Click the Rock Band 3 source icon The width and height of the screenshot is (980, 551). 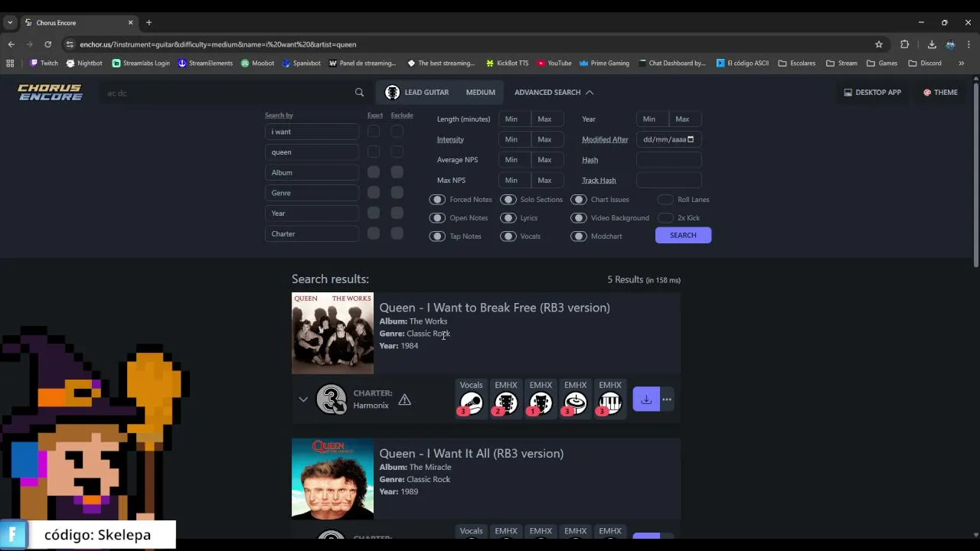point(332,399)
